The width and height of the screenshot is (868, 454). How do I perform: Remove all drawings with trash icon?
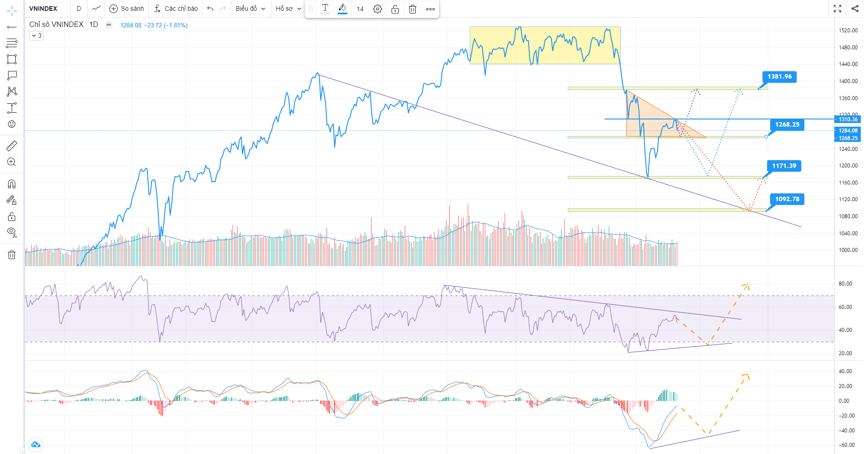click(x=12, y=255)
